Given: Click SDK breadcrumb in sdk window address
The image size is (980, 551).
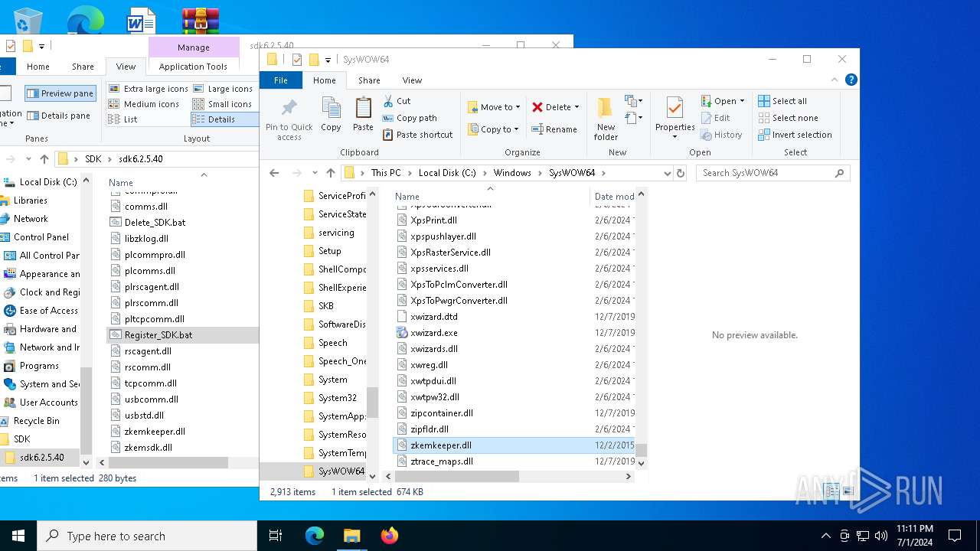Looking at the screenshot, I should click(x=93, y=159).
